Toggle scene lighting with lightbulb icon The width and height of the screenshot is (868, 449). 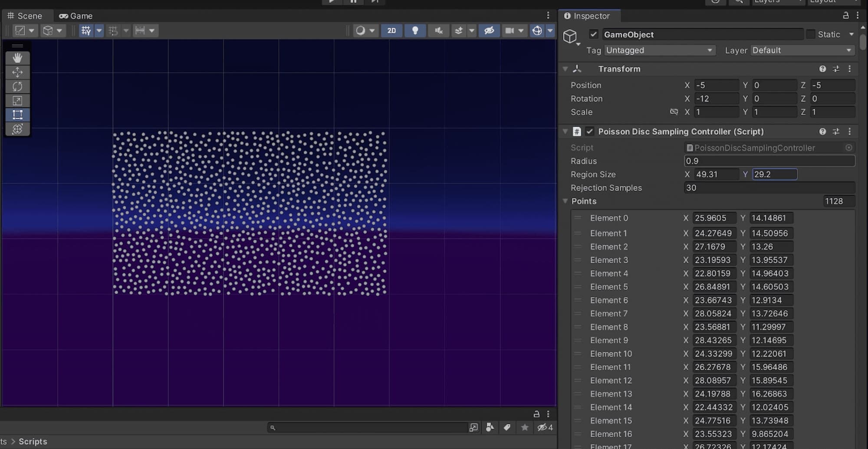tap(415, 30)
